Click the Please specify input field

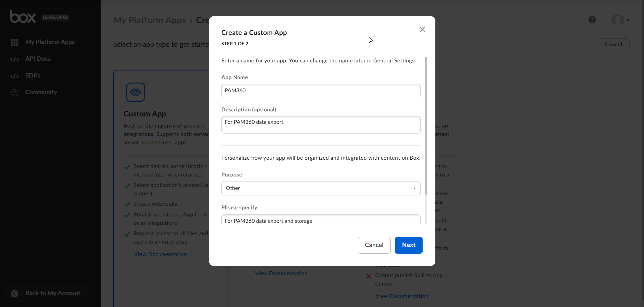click(x=321, y=220)
